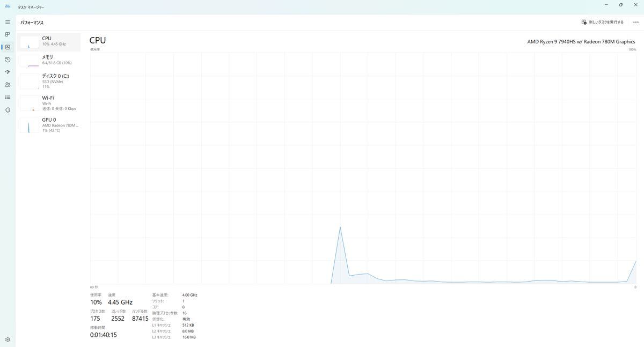Click the 4.45 GHz speed value
The image size is (644, 347).
[120, 302]
